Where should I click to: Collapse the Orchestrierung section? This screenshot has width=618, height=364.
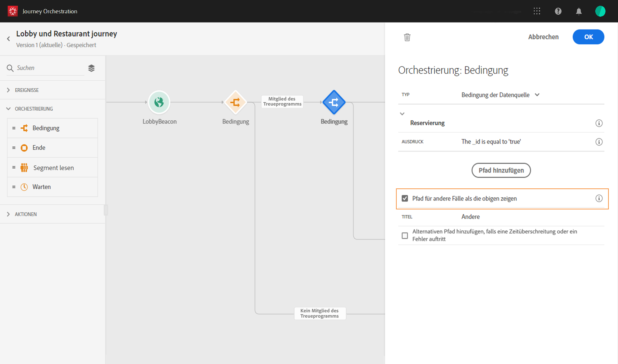click(x=34, y=109)
